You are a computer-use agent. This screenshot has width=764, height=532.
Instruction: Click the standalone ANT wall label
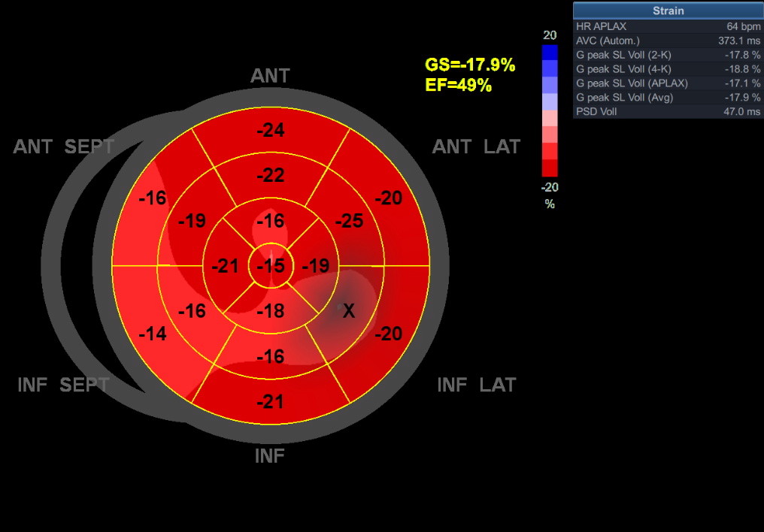coord(270,75)
